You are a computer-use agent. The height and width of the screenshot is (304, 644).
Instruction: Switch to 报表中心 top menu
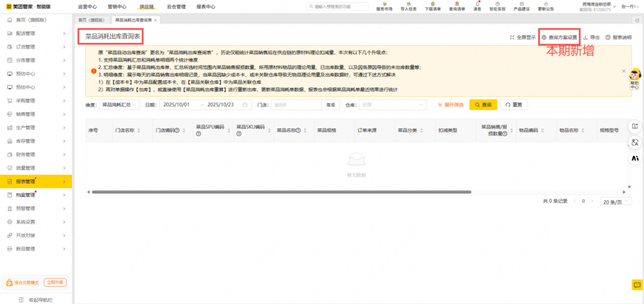click(x=206, y=7)
